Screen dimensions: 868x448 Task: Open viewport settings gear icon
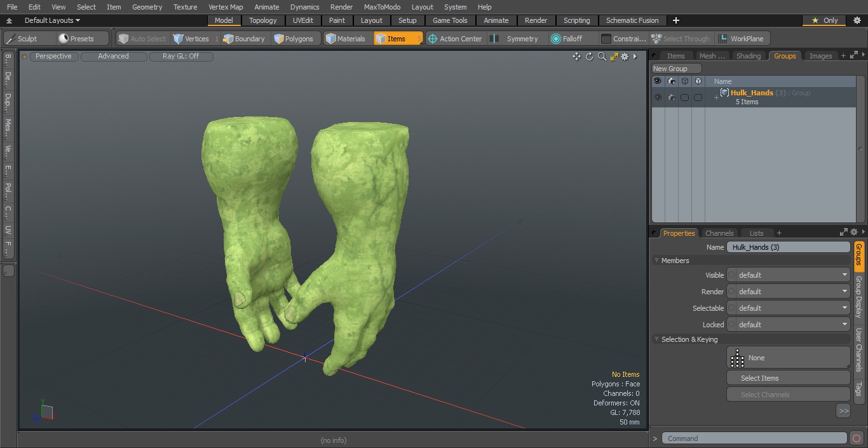[625, 57]
